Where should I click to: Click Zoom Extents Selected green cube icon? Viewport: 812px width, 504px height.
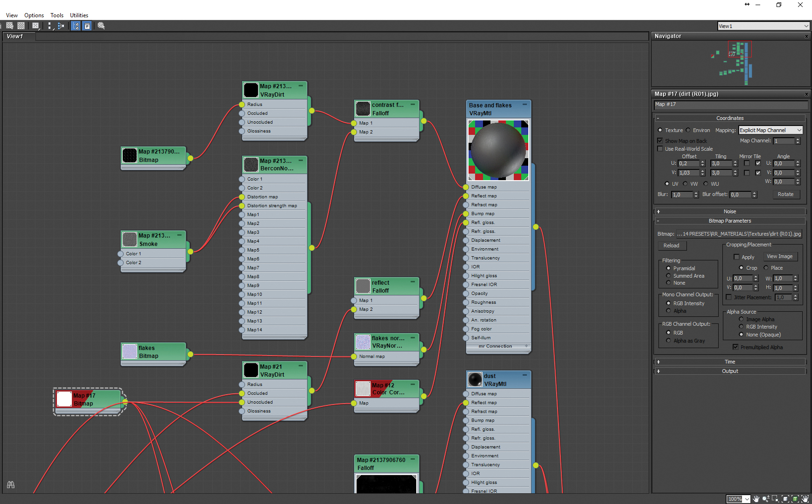pos(795,499)
